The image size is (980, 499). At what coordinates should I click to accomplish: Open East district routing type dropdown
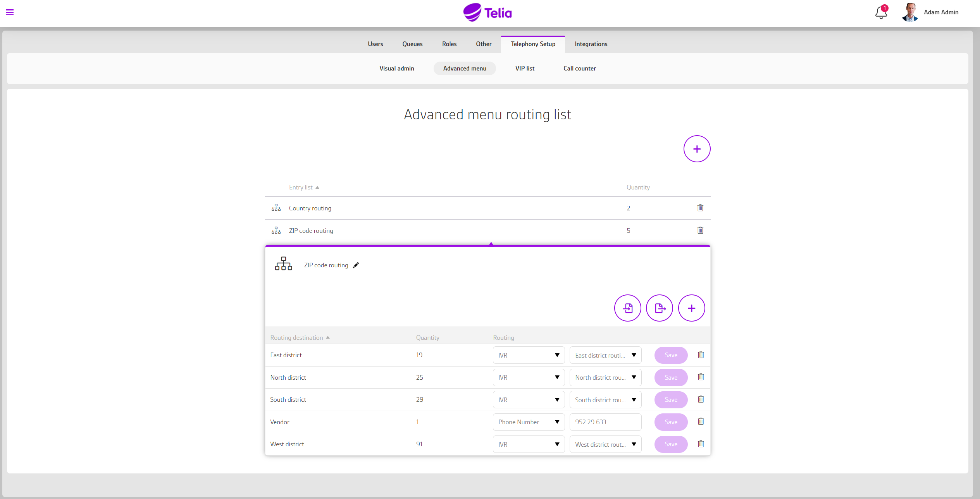coord(529,355)
